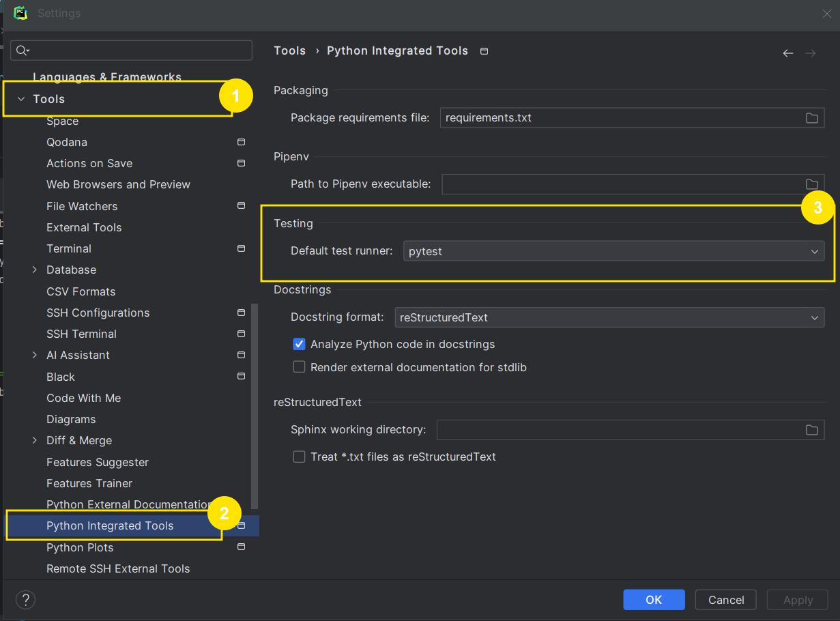Enable Treat *.txt files as reStructuredText
Image resolution: width=840 pixels, height=621 pixels.
tap(299, 457)
